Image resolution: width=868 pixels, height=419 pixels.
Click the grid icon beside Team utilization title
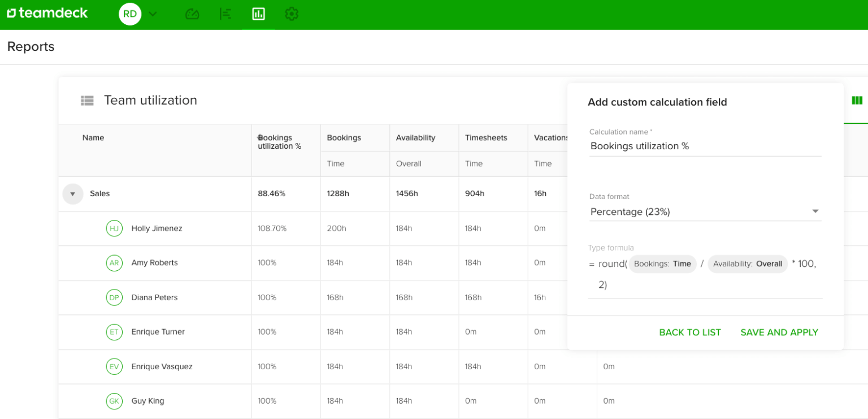pos(87,100)
